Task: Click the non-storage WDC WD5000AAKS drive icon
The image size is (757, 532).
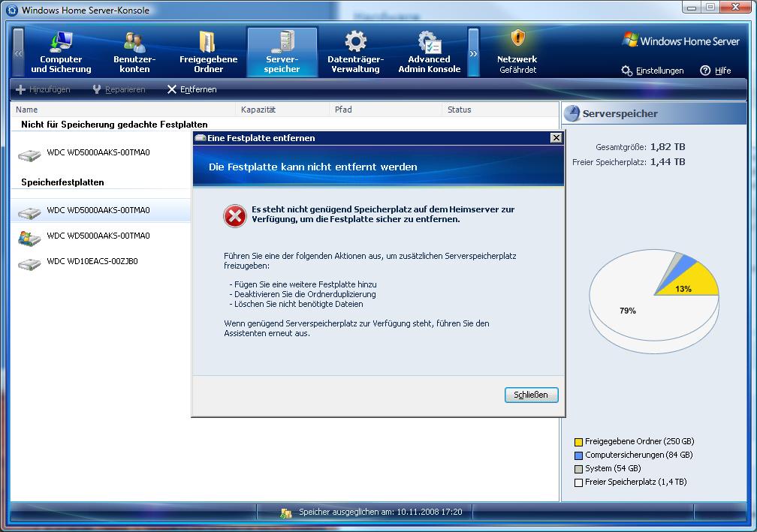Action: [29, 155]
